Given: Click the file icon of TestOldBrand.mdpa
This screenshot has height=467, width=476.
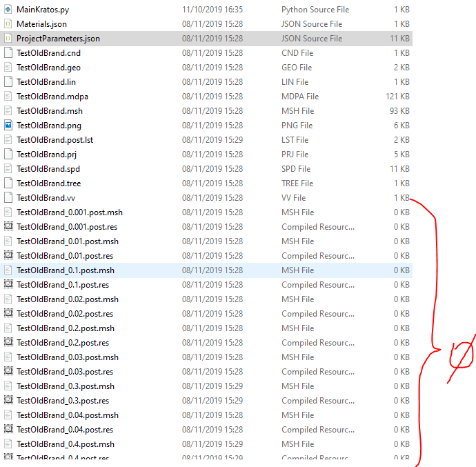Looking at the screenshot, I should coord(8,97).
